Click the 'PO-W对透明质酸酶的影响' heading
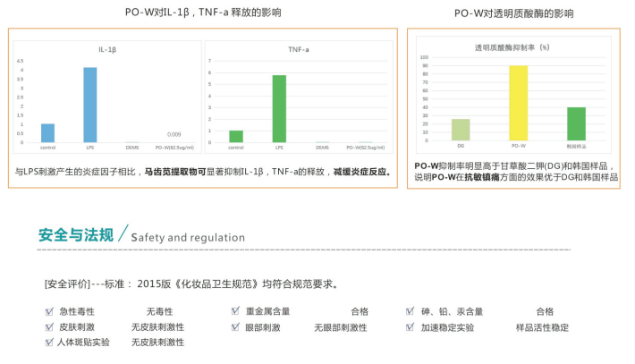635x364 pixels. (x=513, y=13)
